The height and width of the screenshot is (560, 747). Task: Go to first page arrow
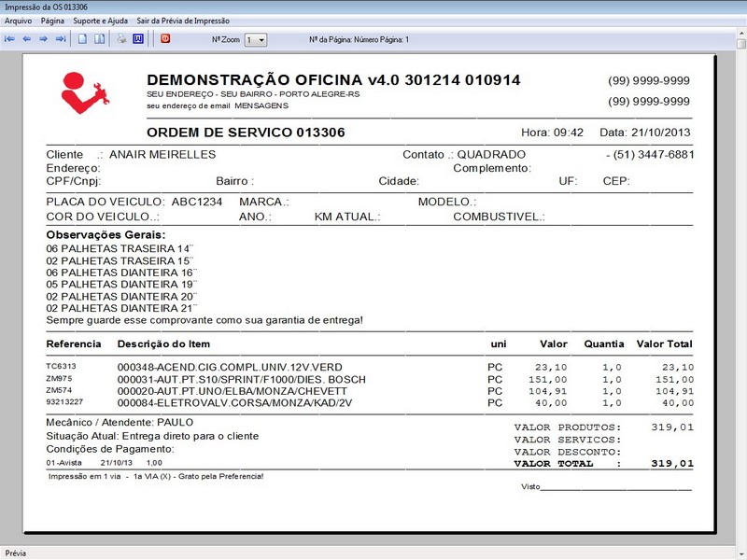[9, 39]
